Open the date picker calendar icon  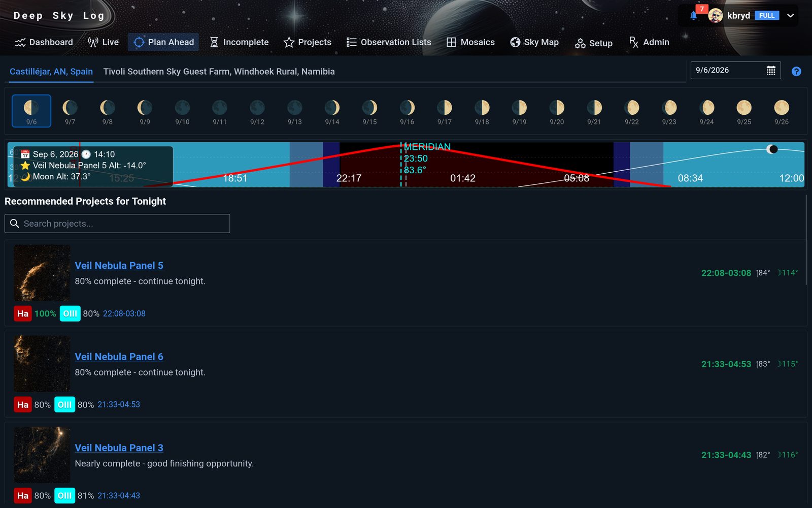[x=771, y=71]
